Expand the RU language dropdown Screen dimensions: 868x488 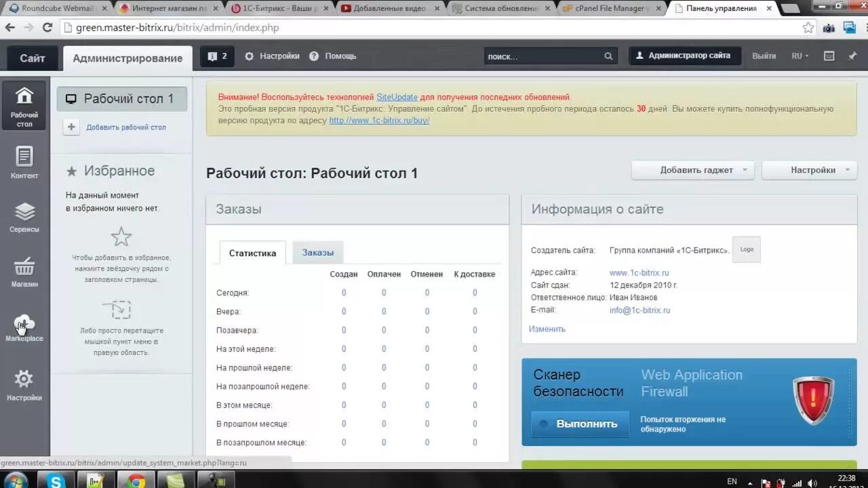click(800, 56)
